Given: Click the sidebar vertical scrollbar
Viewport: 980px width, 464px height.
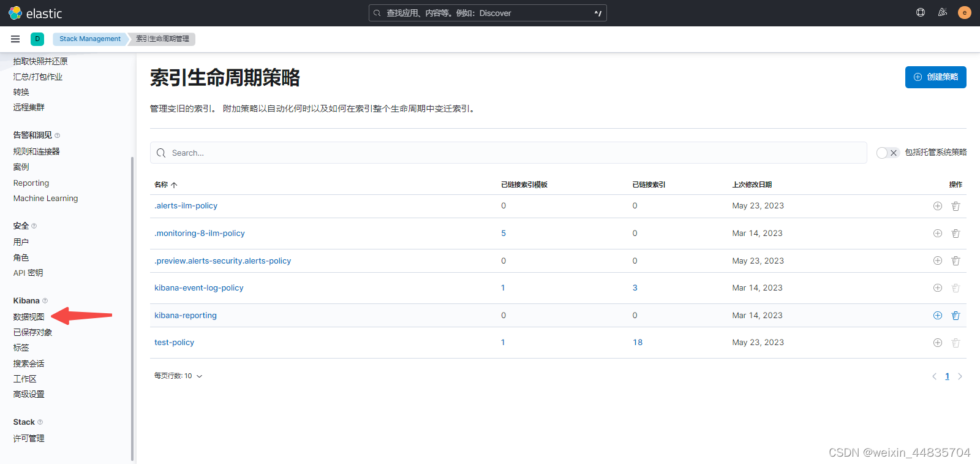Looking at the screenshot, I should point(132,308).
